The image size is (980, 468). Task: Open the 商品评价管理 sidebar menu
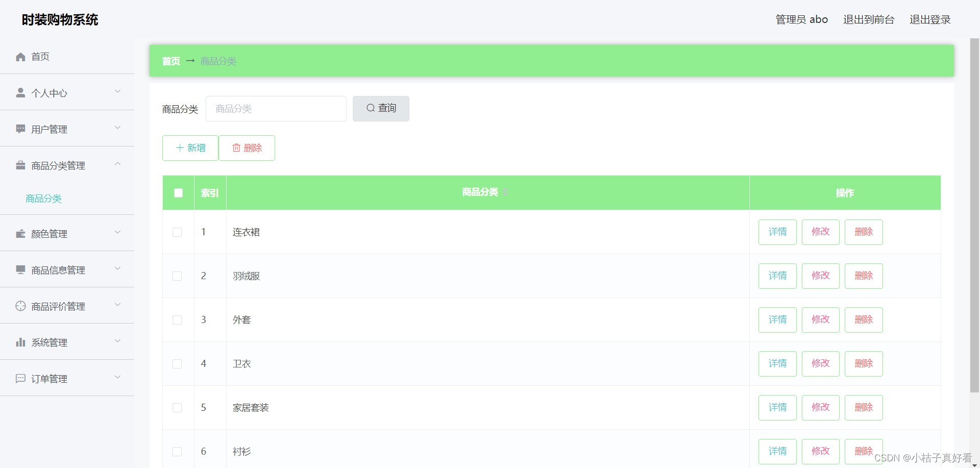click(x=67, y=306)
